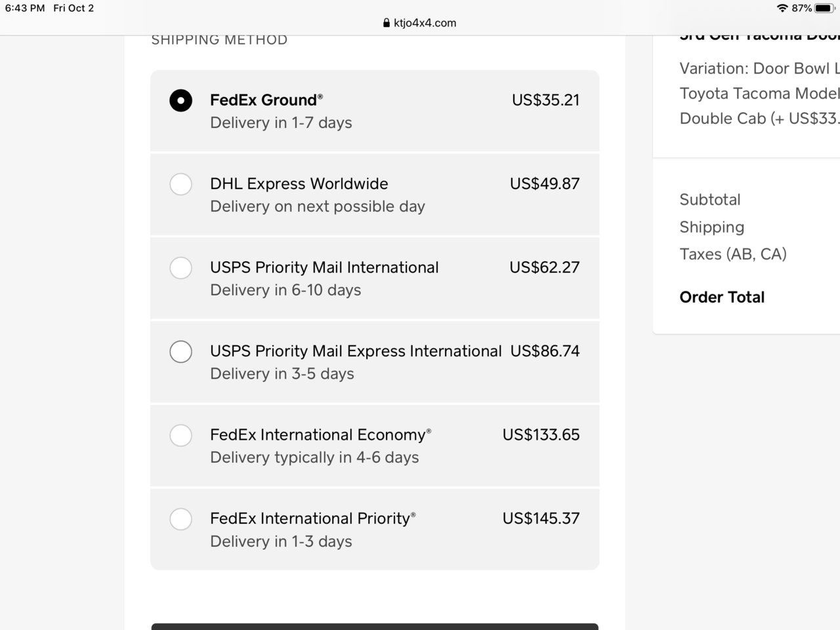The height and width of the screenshot is (630, 840).
Task: Click the dark button below shipping methods
Action: point(375,627)
